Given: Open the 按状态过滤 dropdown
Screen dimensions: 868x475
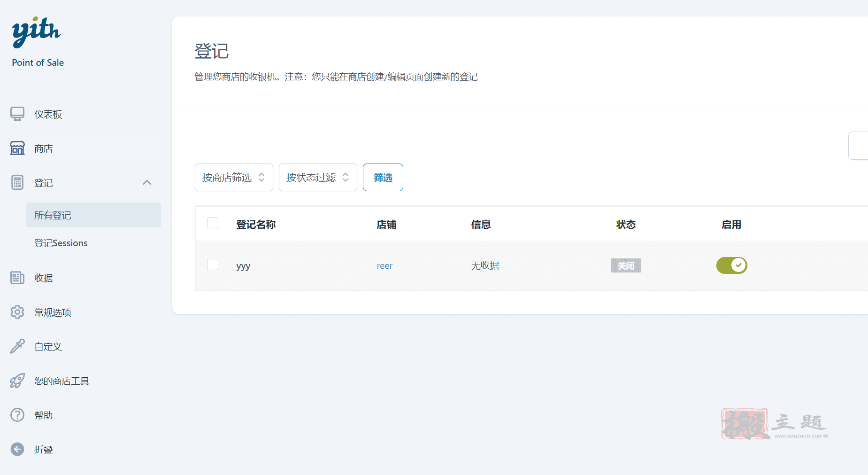Looking at the screenshot, I should [x=318, y=177].
